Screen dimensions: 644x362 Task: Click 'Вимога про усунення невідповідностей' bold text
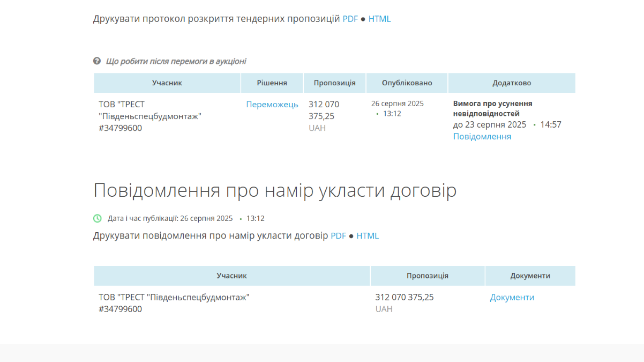492,108
